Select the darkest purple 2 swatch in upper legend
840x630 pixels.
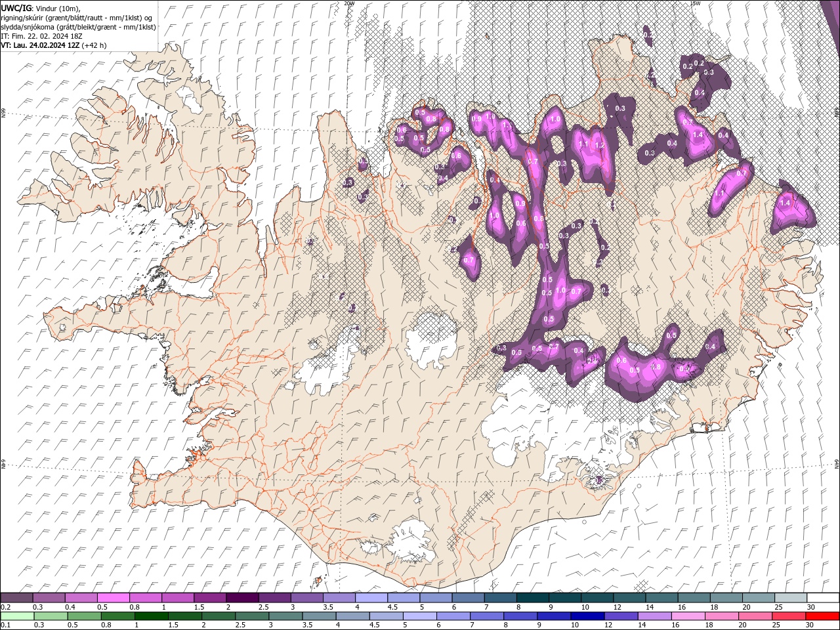(242, 598)
